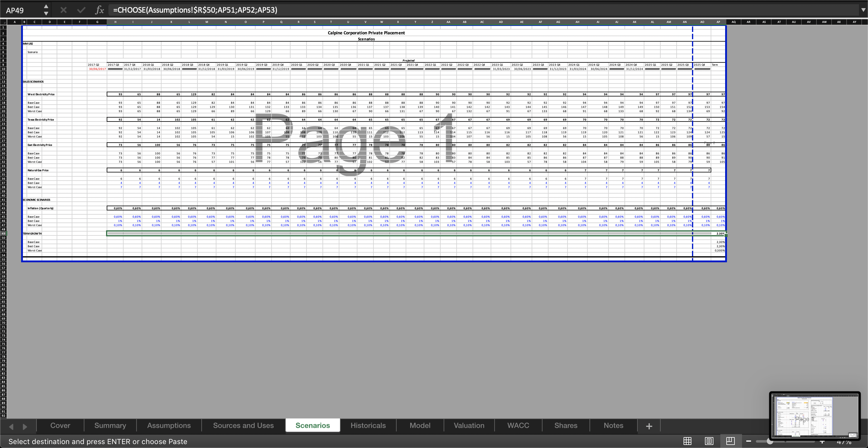Click the Page Break Preview view icon

pyautogui.click(x=730, y=441)
